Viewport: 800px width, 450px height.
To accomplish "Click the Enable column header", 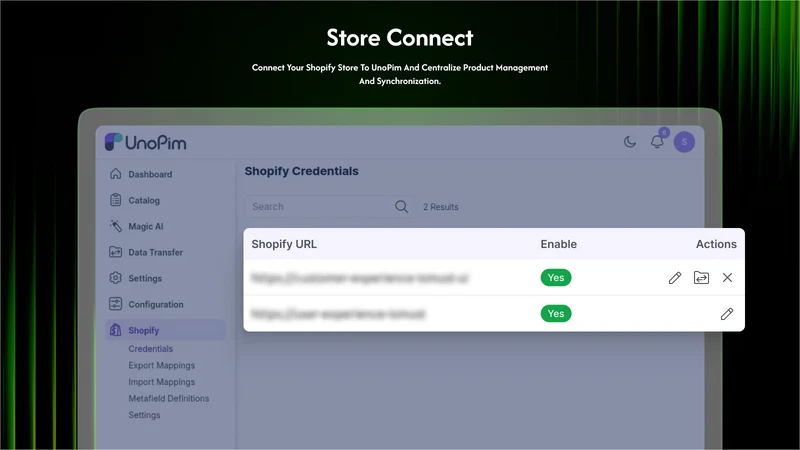I will pos(559,244).
